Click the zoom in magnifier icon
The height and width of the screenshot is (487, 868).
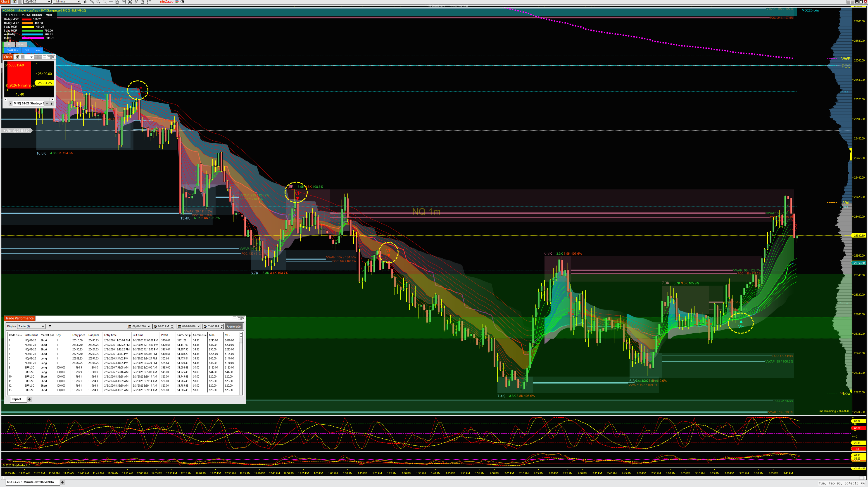pyautogui.click(x=98, y=2)
